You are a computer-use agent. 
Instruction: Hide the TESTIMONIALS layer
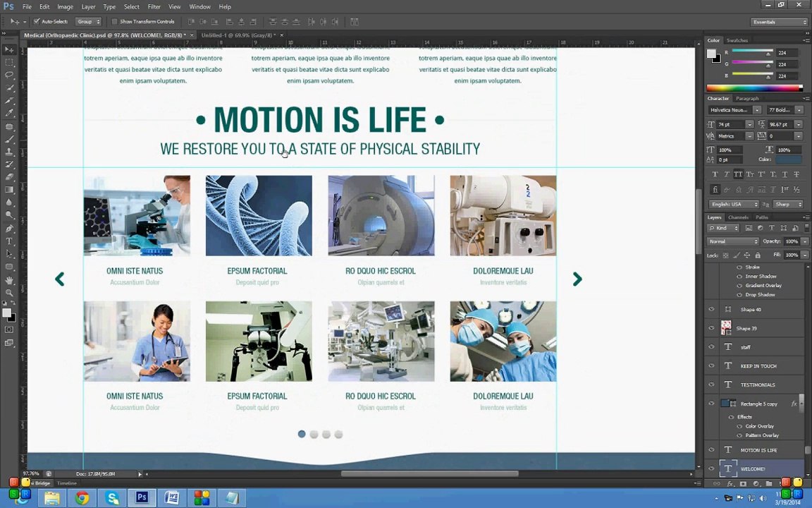[711, 385]
